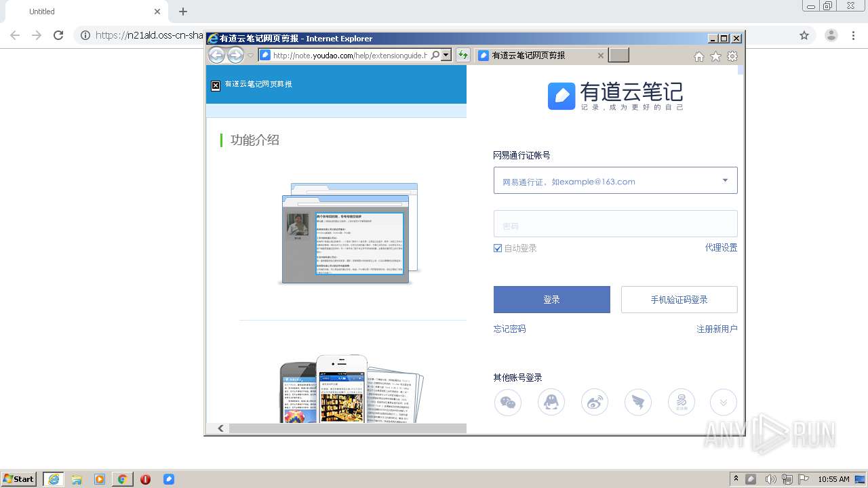Open IE Tools gear menu
Viewport: 868px width, 488px height.
click(x=732, y=57)
